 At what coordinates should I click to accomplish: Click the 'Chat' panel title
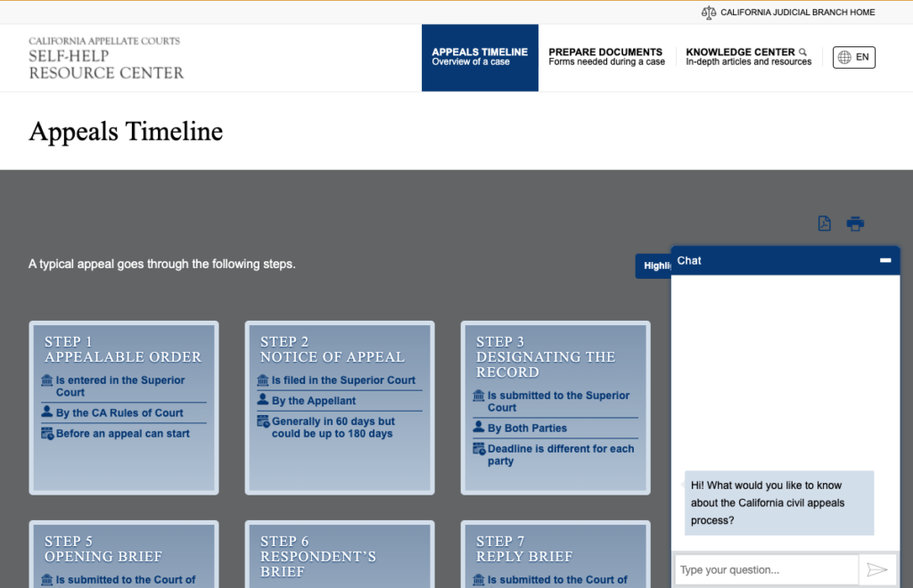click(689, 260)
